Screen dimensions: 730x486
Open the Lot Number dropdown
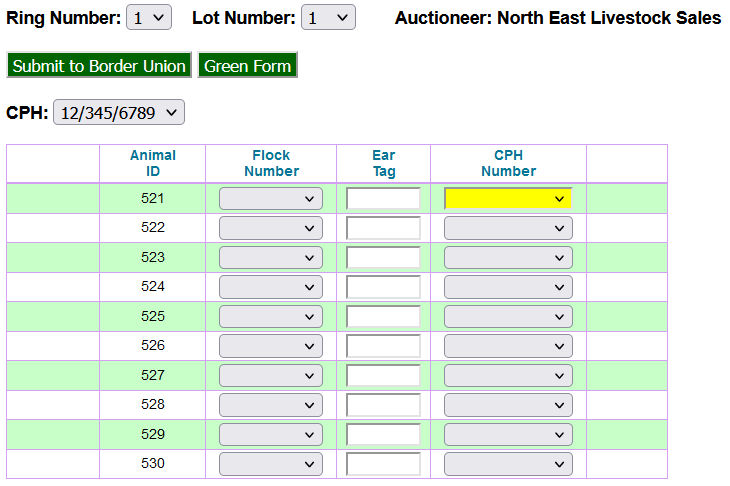[x=328, y=18]
